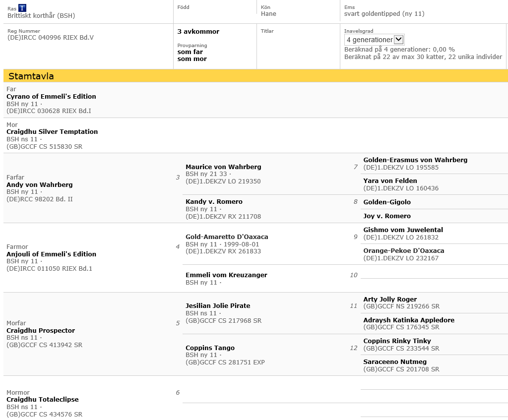Image resolution: width=508 pixels, height=420 pixels.
Task: Open Coppins Tango entry
Action: [x=210, y=348]
